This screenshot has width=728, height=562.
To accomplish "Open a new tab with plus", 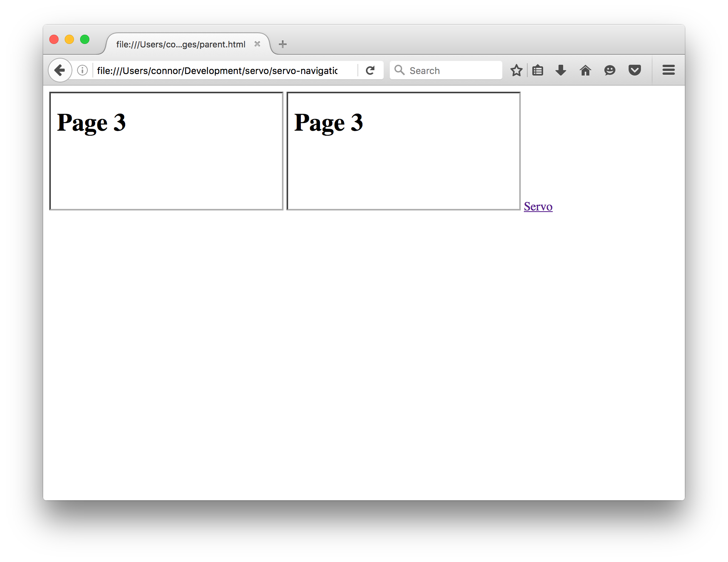I will [283, 44].
